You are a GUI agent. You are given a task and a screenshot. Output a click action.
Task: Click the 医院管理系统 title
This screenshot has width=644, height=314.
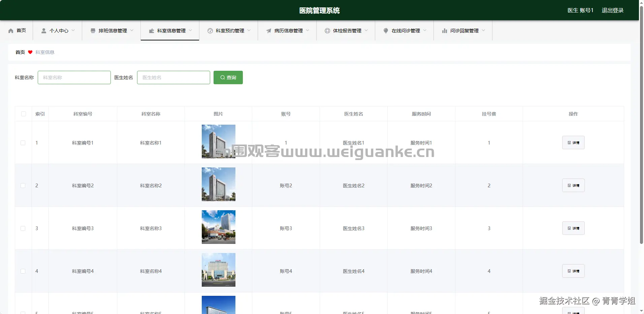tap(319, 10)
